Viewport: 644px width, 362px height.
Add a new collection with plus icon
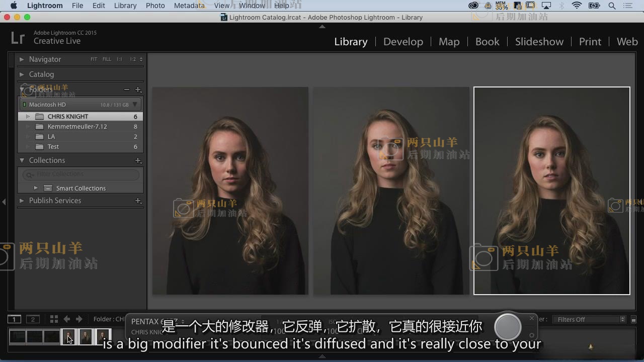[x=138, y=160]
